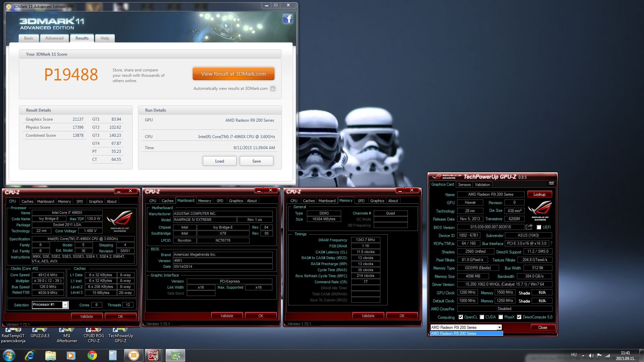
Task: Click the volume speaker tray icon
Action: (x=591, y=356)
